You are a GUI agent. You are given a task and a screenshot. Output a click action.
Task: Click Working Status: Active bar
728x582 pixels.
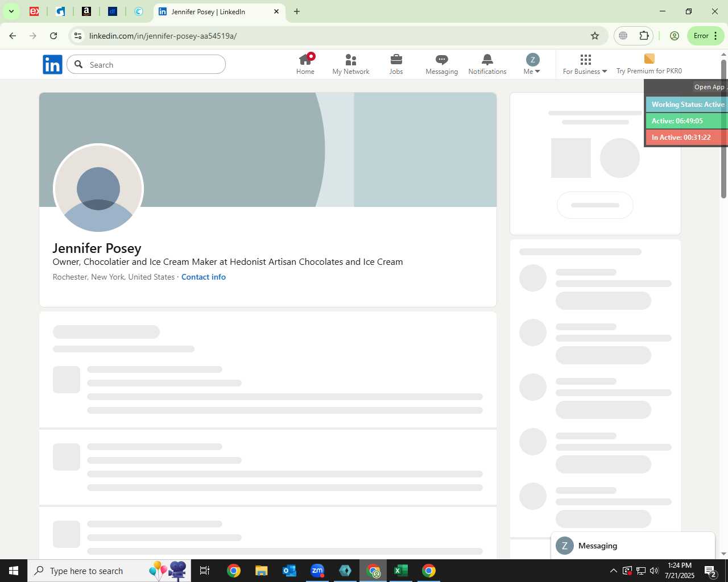tap(687, 105)
